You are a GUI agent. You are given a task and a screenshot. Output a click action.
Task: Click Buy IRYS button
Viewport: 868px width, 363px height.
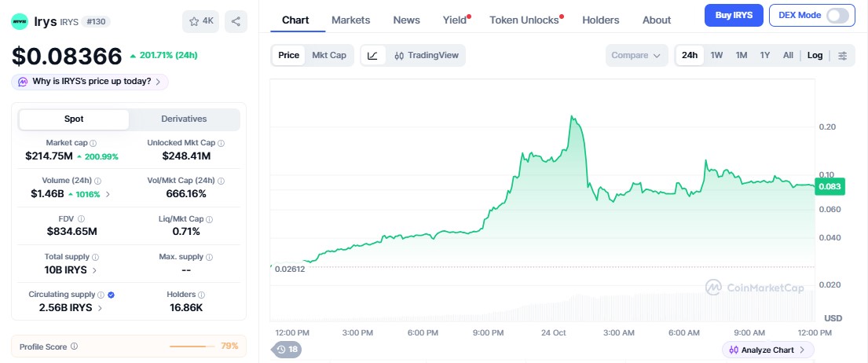click(x=734, y=15)
